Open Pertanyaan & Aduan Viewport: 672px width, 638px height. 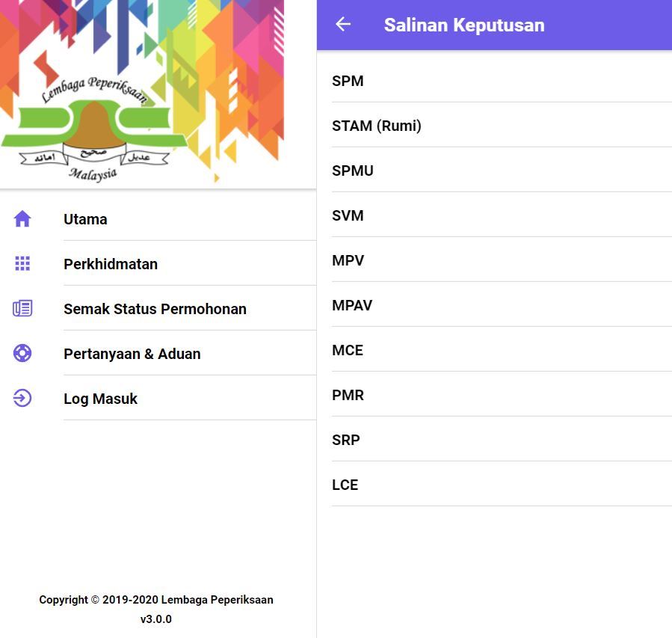132,354
